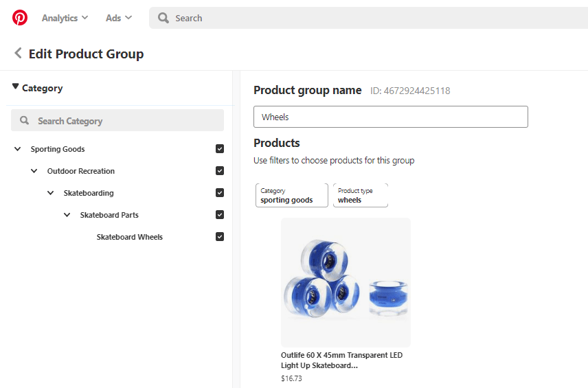Open the Ads dropdown menu
This screenshot has width=588, height=388.
pyautogui.click(x=119, y=18)
